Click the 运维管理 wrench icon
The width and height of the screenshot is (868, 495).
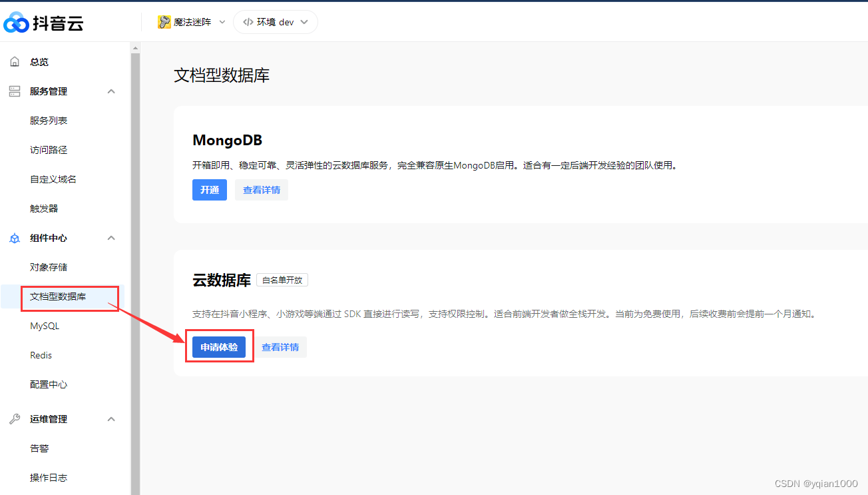coord(15,419)
